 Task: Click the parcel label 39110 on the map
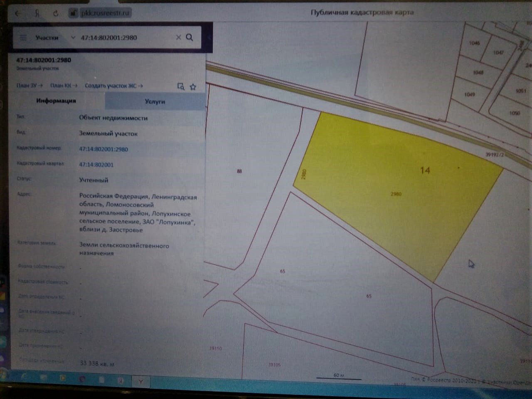(215, 348)
